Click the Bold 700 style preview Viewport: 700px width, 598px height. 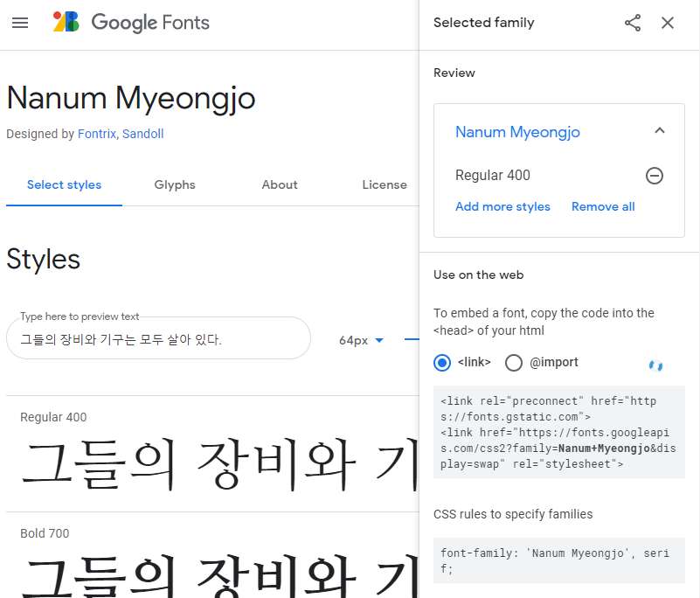(x=218, y=576)
